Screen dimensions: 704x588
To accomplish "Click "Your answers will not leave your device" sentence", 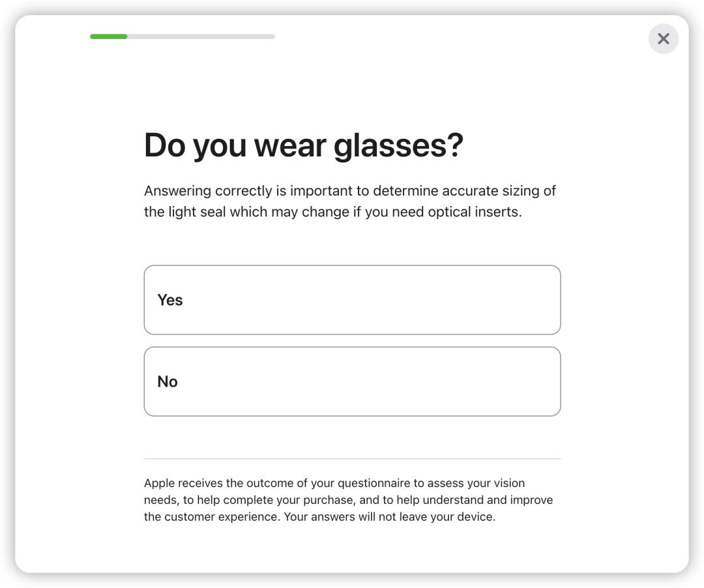I will pyautogui.click(x=389, y=517).
